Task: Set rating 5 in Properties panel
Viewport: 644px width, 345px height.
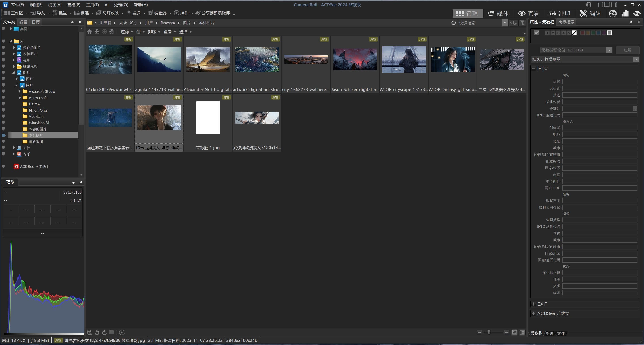Action: pyautogui.click(x=569, y=33)
